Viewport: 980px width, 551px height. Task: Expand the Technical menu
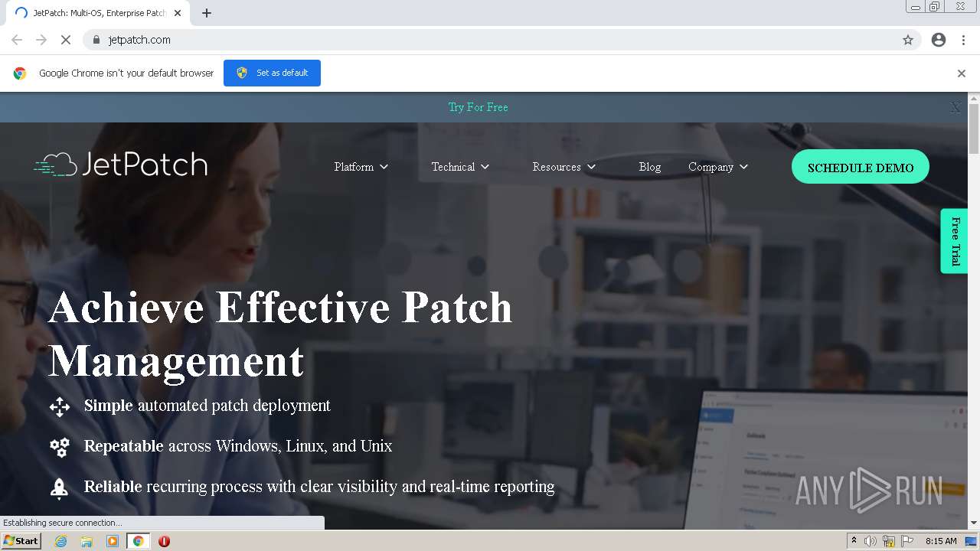click(460, 167)
